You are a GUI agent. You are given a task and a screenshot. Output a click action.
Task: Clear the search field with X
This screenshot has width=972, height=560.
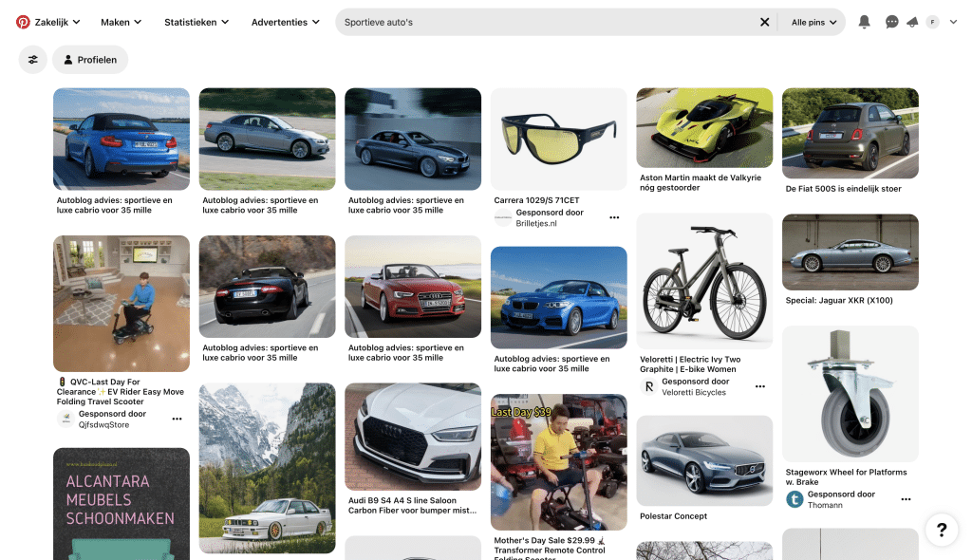[764, 23]
